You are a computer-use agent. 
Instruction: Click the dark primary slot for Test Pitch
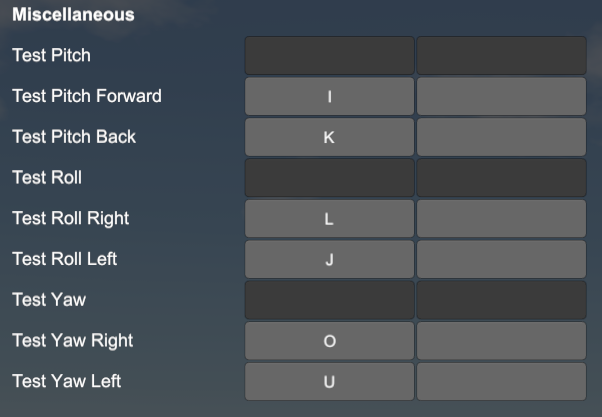pos(329,55)
